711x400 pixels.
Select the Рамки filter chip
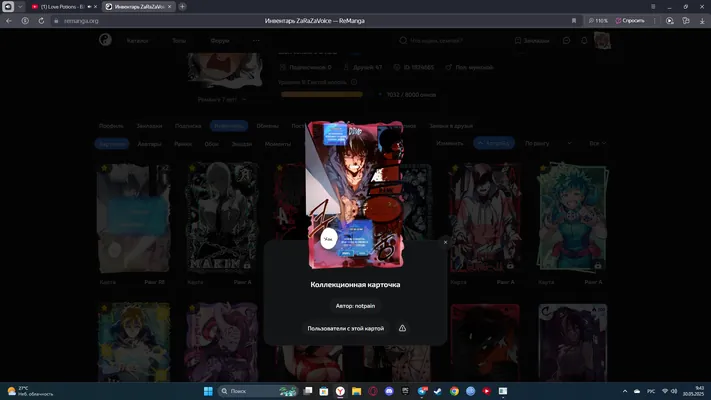(x=183, y=144)
